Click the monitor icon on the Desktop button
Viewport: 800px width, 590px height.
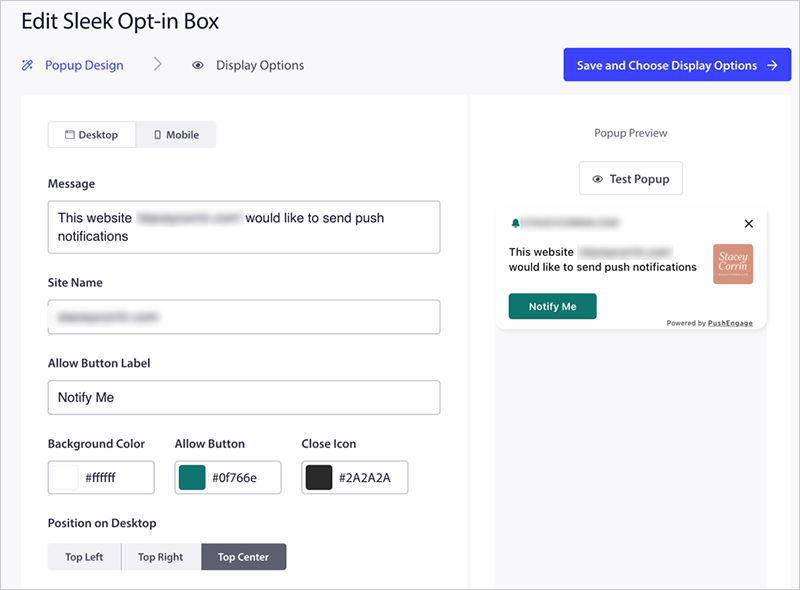(x=70, y=134)
